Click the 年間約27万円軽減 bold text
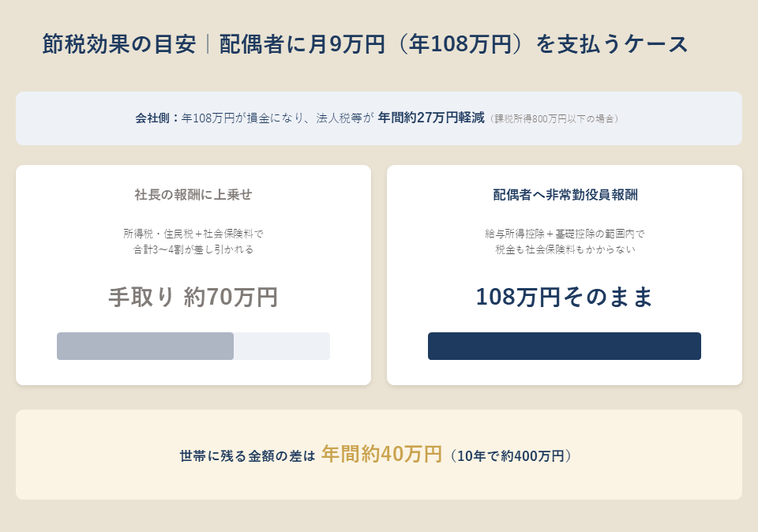 tap(431, 118)
